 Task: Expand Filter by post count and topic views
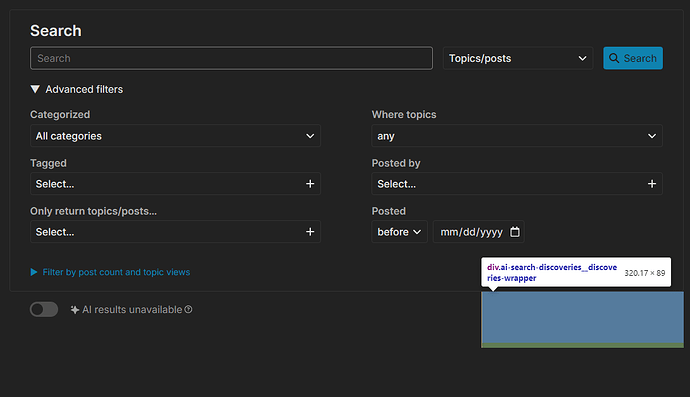coord(110,272)
